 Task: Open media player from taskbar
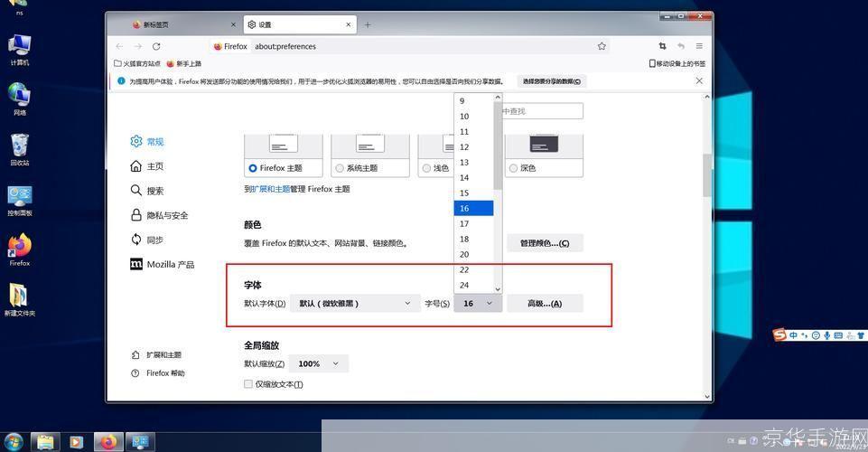(77, 442)
